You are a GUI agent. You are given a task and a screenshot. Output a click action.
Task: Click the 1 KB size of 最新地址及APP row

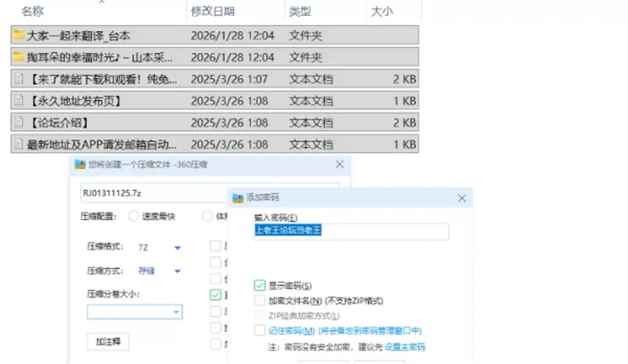click(x=404, y=144)
